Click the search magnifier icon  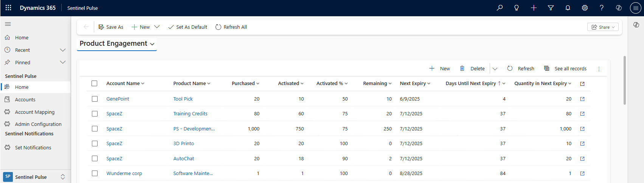[x=500, y=8]
